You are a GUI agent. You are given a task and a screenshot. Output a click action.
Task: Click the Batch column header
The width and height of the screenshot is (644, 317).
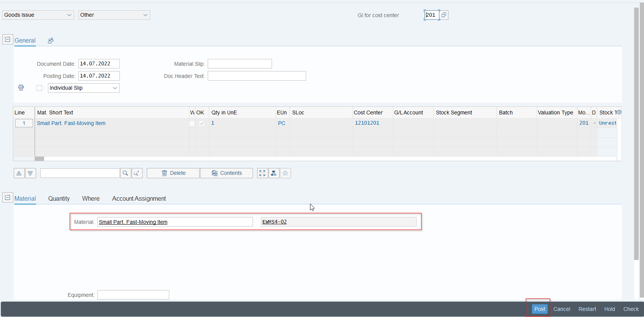[x=517, y=113]
